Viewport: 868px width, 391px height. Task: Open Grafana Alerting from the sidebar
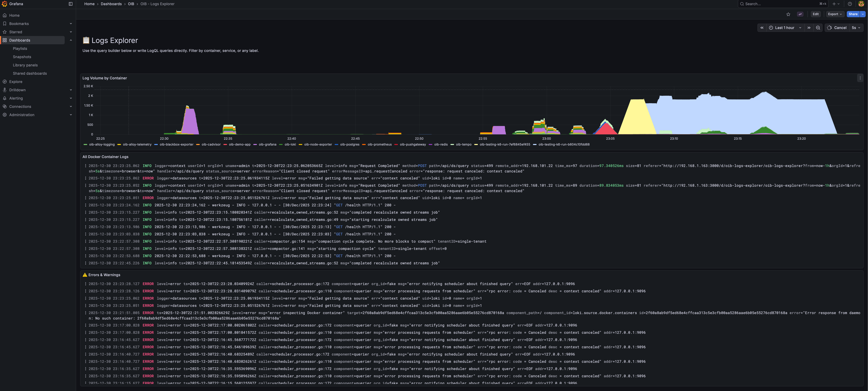[16, 98]
